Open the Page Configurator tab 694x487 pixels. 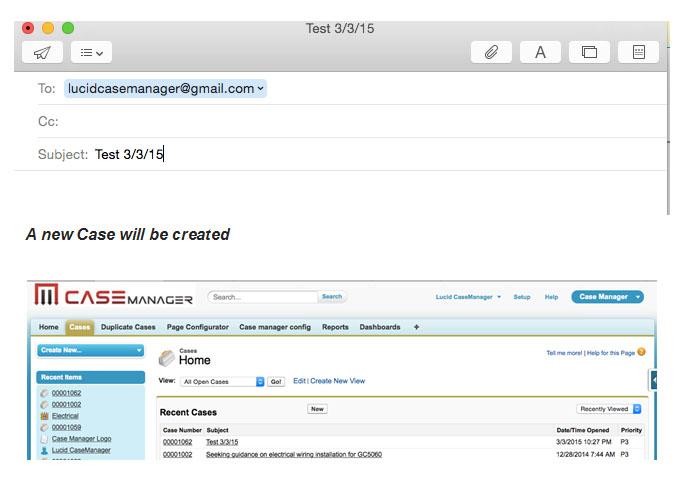197,327
